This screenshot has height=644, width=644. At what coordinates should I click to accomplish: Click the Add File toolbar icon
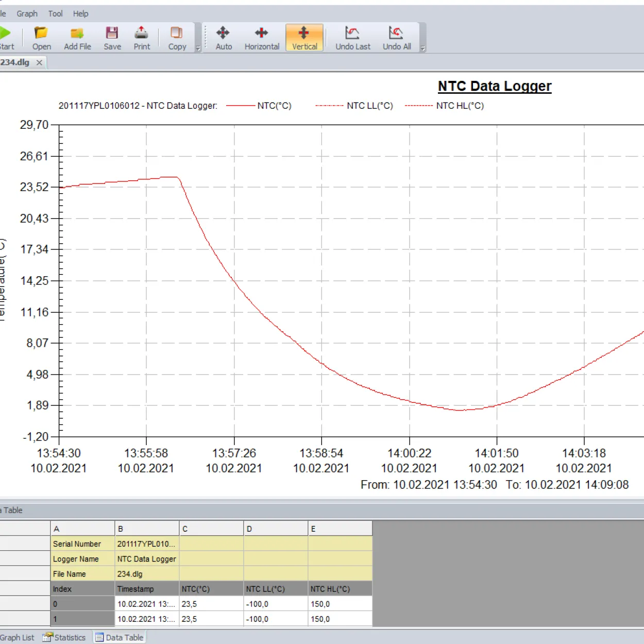click(77, 33)
